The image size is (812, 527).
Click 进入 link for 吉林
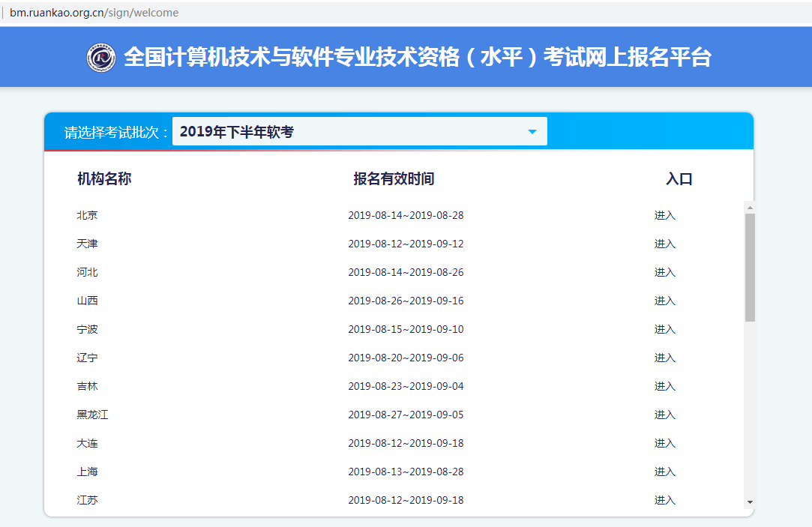[x=664, y=386]
